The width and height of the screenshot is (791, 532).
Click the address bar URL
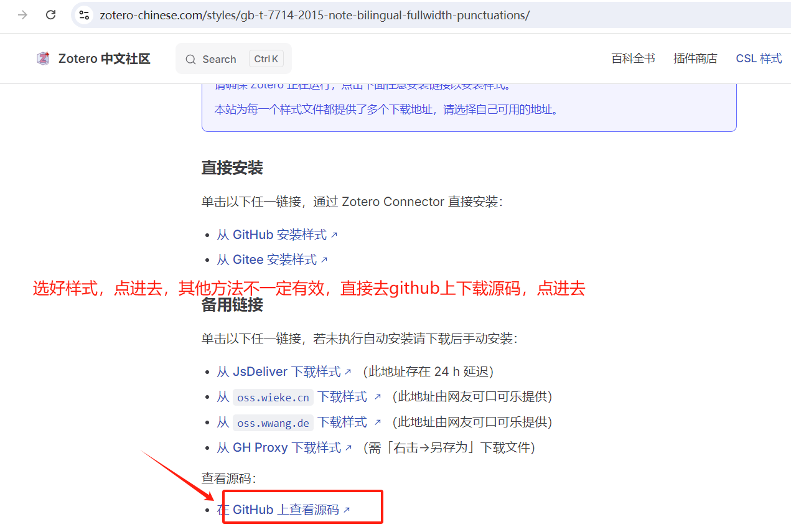pos(314,15)
